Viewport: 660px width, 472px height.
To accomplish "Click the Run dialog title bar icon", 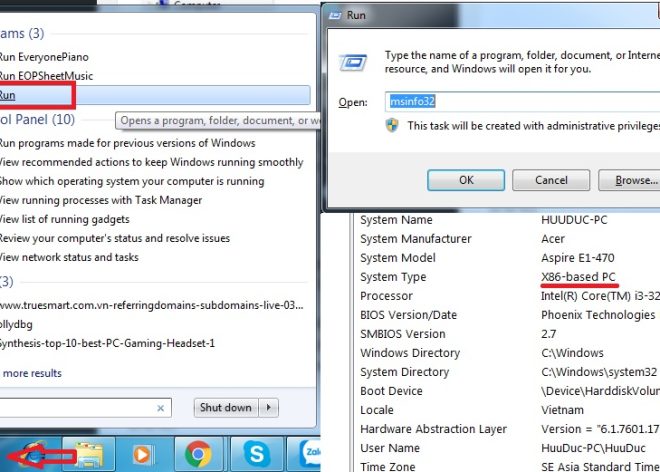I will [335, 15].
